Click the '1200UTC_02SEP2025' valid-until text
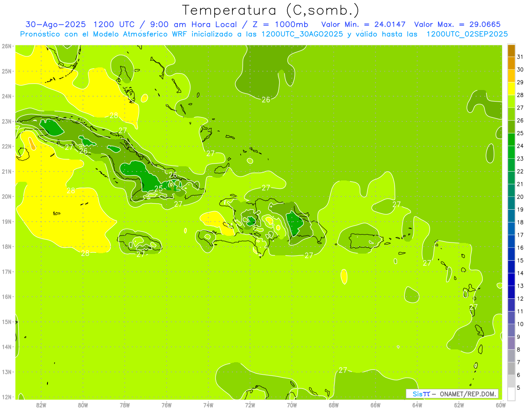Screen dimensions: 532x411 tap(466, 34)
